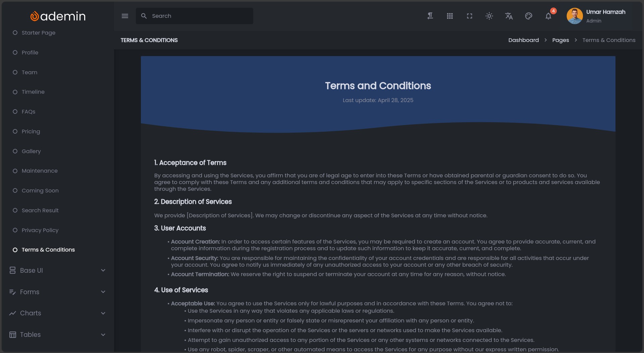Open the Pricing page in sidebar
This screenshot has width=644, height=353.
coord(31,131)
